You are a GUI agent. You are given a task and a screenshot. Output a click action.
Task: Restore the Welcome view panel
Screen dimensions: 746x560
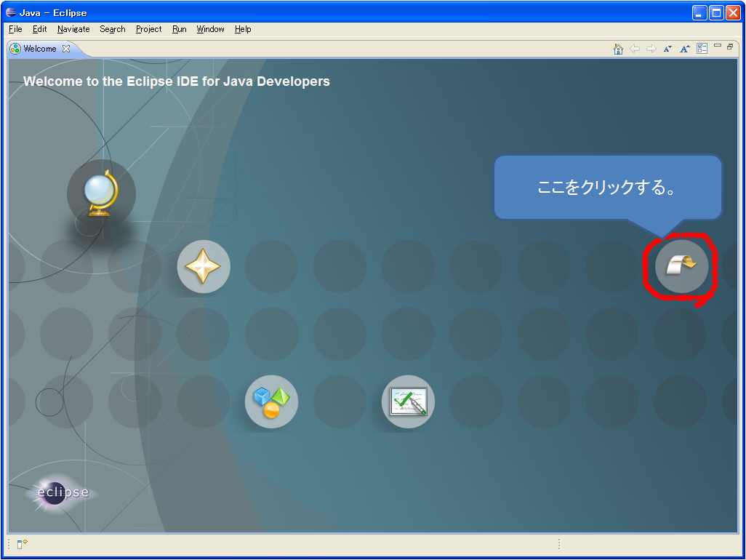(x=730, y=46)
